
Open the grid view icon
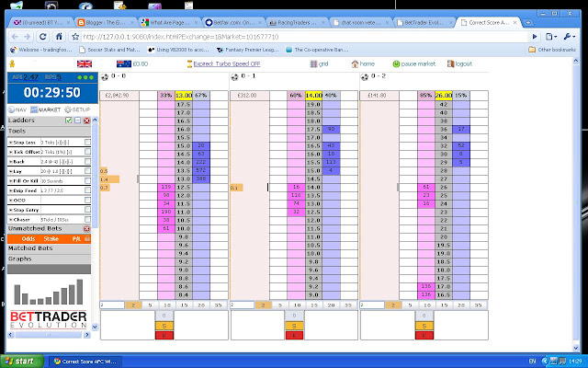[x=313, y=63]
